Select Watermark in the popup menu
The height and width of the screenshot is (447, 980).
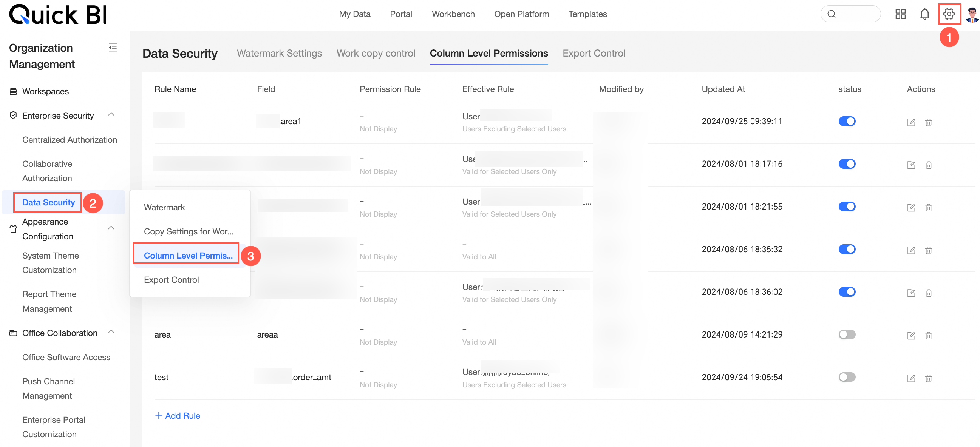pos(164,207)
